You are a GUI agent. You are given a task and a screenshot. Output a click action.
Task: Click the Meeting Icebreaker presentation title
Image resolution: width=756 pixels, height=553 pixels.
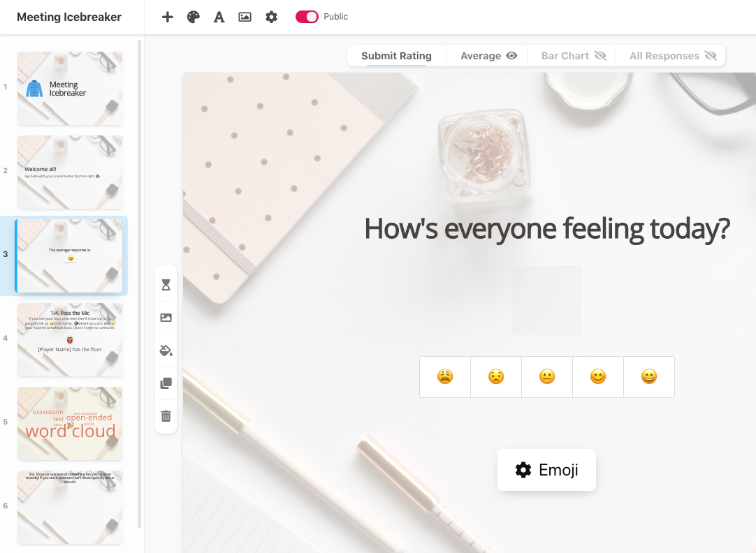pos(69,17)
